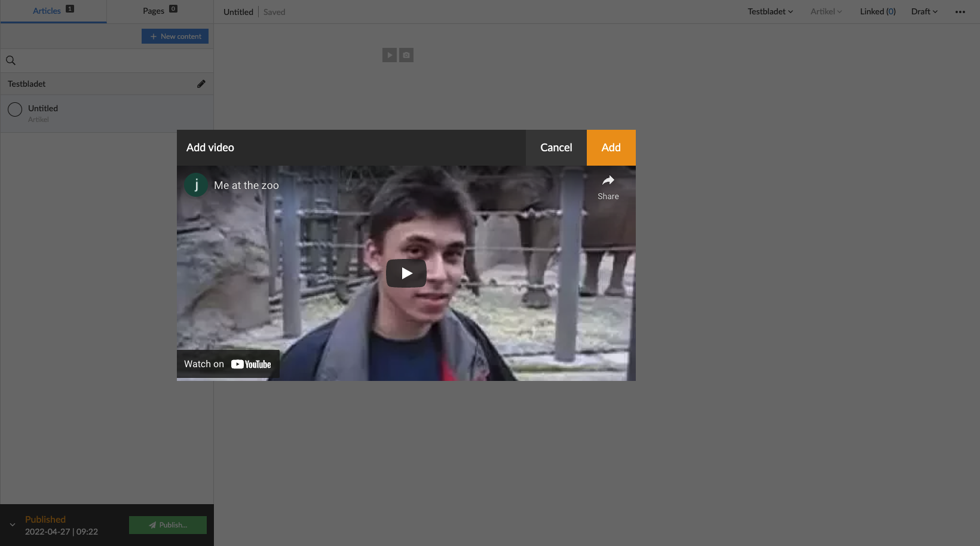Screen dimensions: 980x546
Task: Cancel adding the video
Action: pyautogui.click(x=556, y=147)
